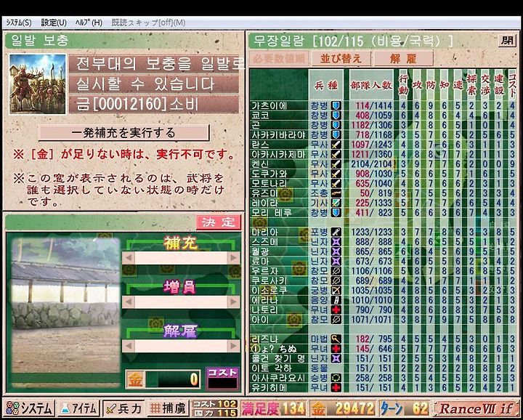Click the 満足度 134 indicator

pos(274,408)
